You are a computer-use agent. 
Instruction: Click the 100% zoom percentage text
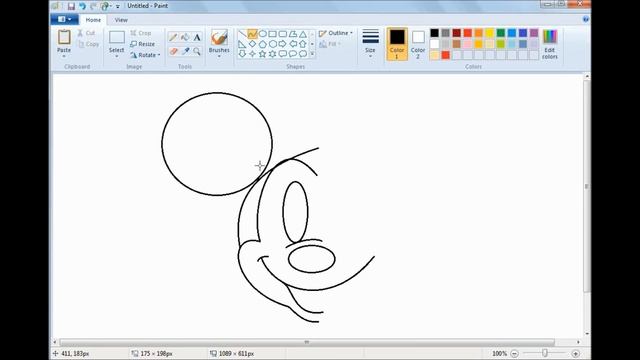[499, 353]
